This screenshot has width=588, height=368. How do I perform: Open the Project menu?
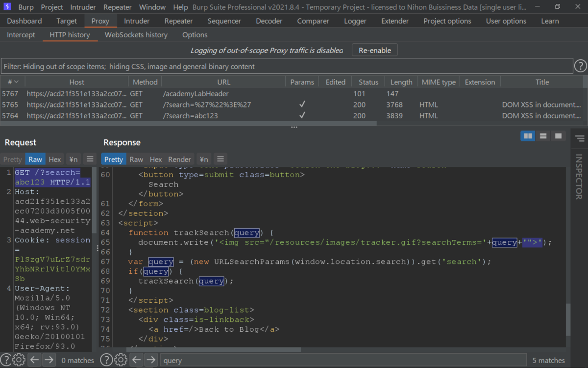[x=52, y=7]
